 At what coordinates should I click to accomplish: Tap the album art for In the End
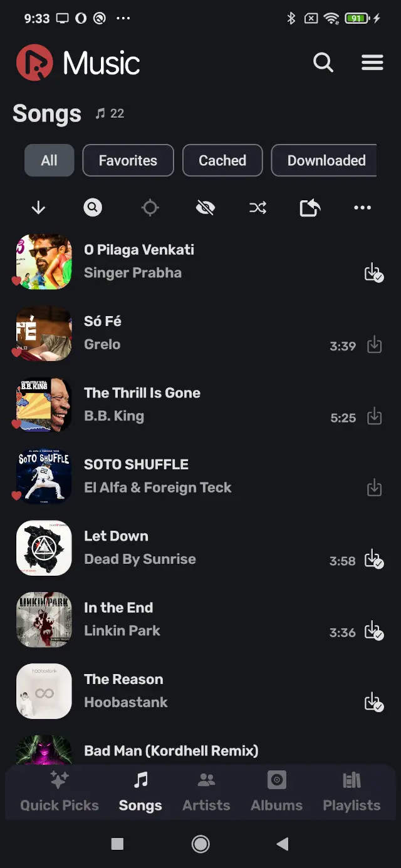43,620
